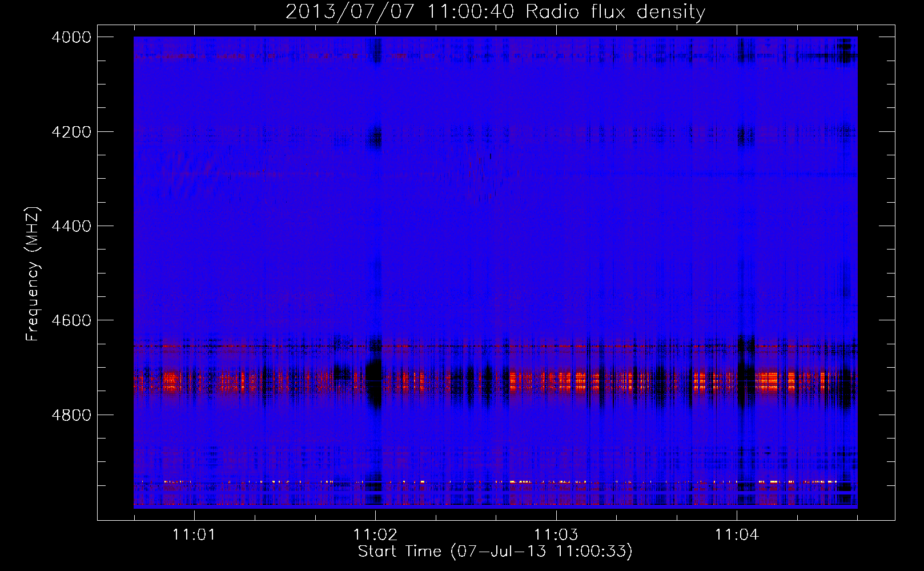Click the date '2013/07/07' in the title
The height and width of the screenshot is (571, 924).
tap(349, 12)
